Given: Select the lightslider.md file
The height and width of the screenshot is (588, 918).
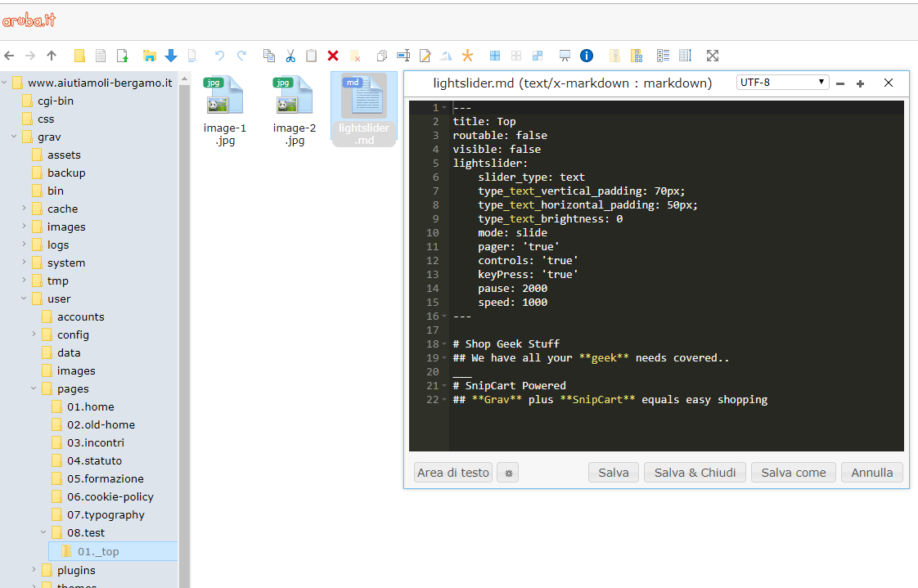Looking at the screenshot, I should 364,110.
